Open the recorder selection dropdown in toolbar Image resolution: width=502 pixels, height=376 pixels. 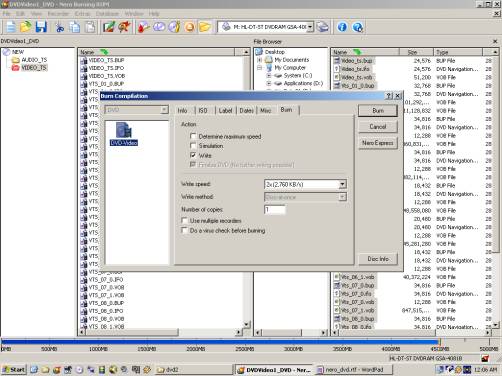tap(310, 27)
